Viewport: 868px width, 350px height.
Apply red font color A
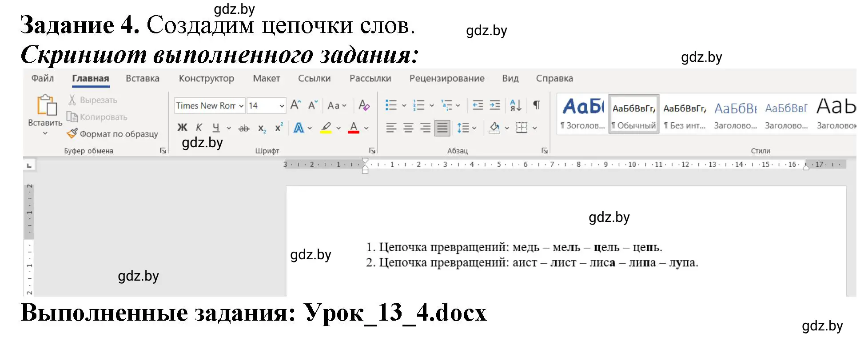click(354, 128)
